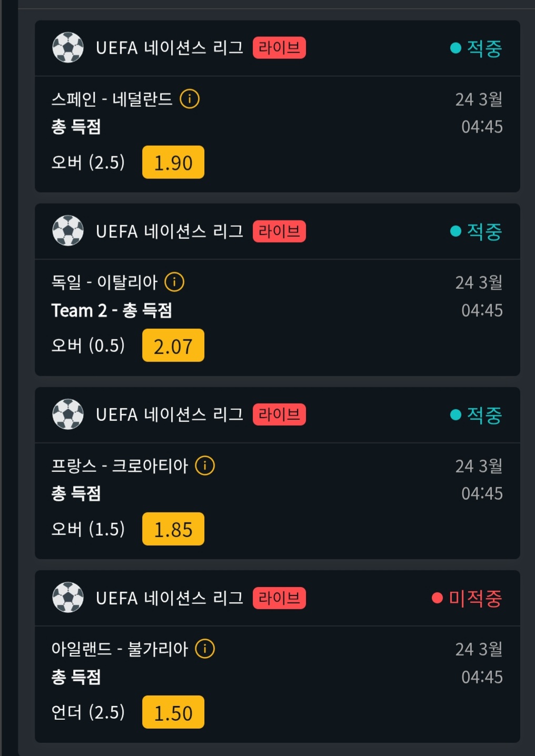Viewport: 535px width, 756px height.
Task: Open the 아일랜드 - 불가리아 match link
Action: coord(120,649)
